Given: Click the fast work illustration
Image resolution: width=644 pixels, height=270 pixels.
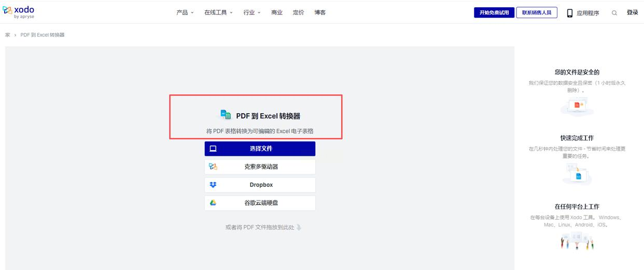Looking at the screenshot, I should (577, 174).
